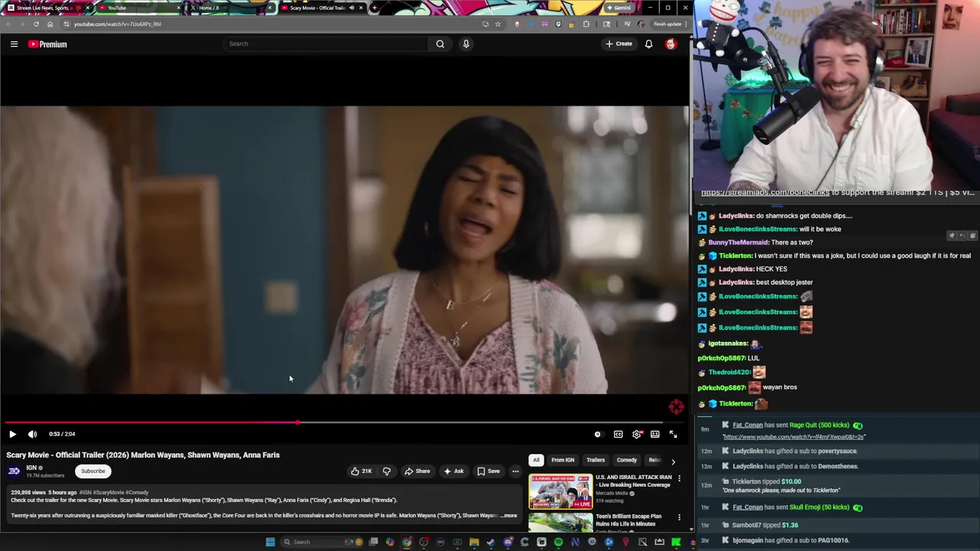Open the Kick app from taskbar

676,542
